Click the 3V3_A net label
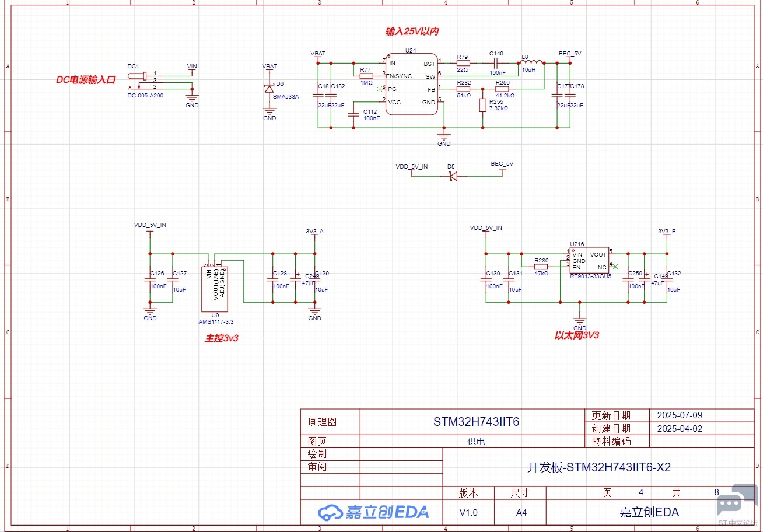Image resolution: width=763 pixels, height=532 pixels. pos(314,231)
